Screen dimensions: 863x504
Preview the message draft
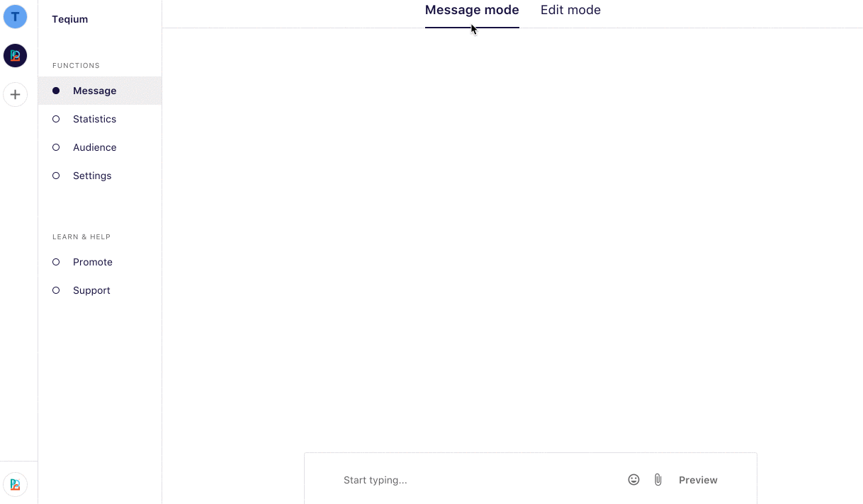click(698, 480)
